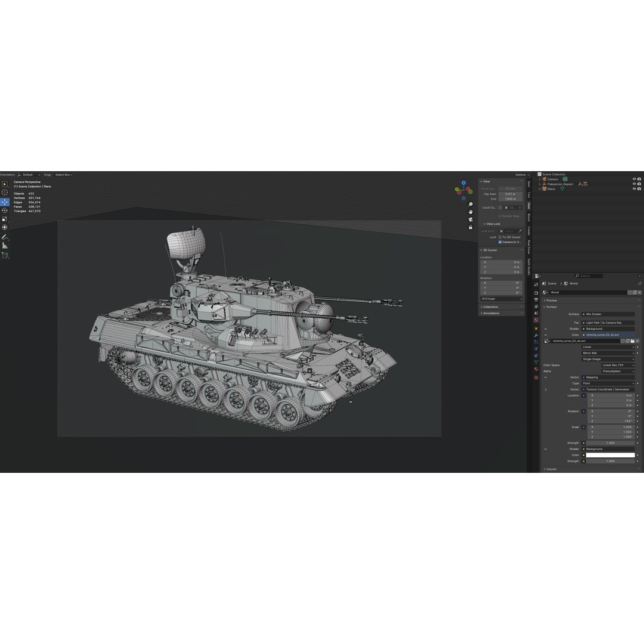644x644 pixels.
Task: Uncheck the Camera to View checkbox
Action: click(x=500, y=242)
